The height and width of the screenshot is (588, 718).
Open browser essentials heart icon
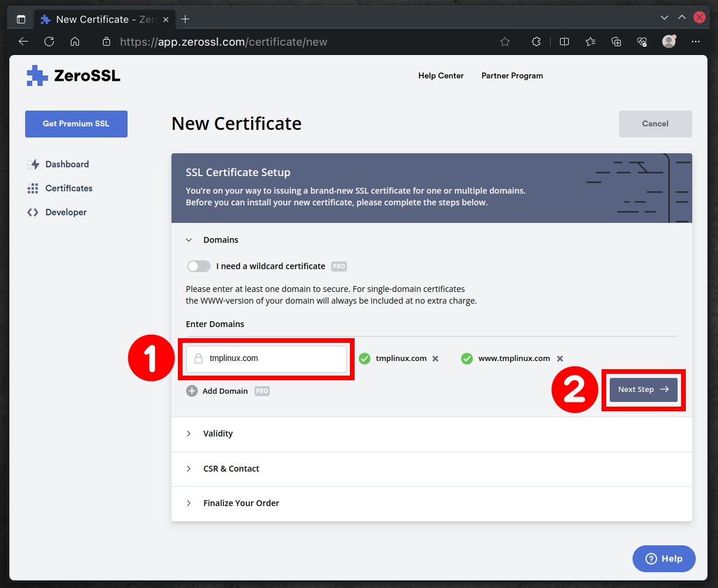pyautogui.click(x=642, y=42)
